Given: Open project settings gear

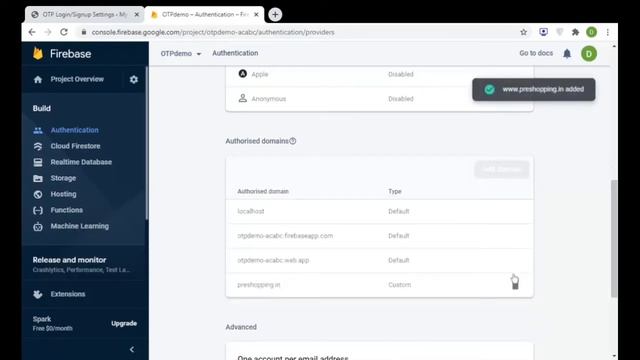Looking at the screenshot, I should point(133,79).
